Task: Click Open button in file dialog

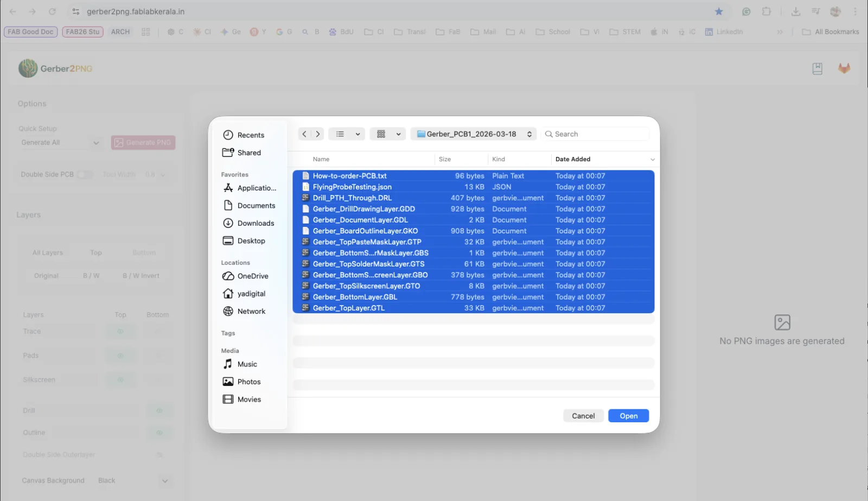Action: click(x=629, y=416)
